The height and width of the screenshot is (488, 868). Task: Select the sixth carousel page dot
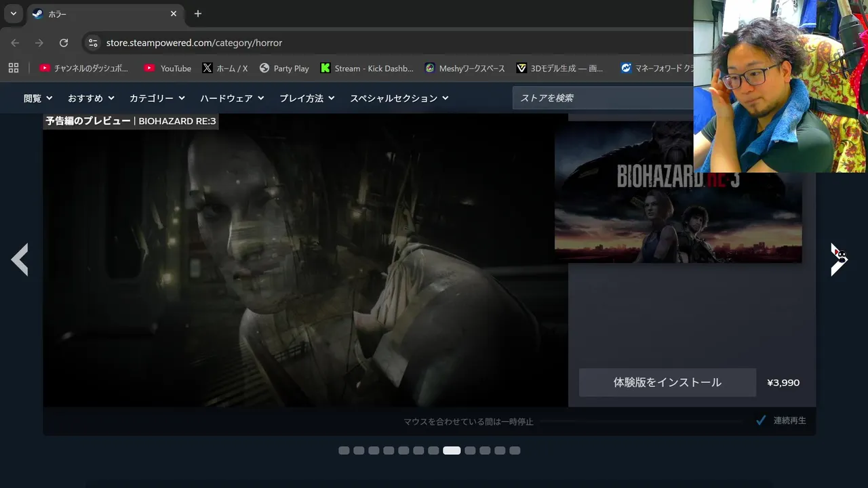coord(418,451)
